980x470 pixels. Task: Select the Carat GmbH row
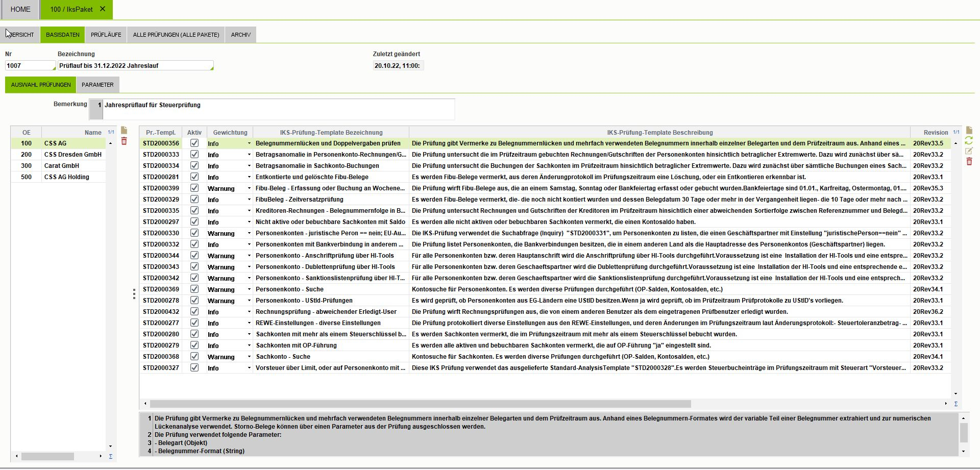(59, 166)
